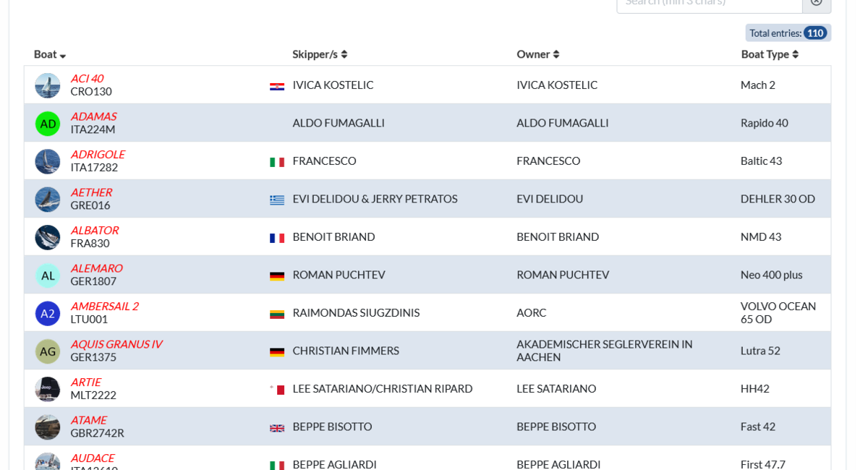Click the search input field
868x470 pixels.
click(709, 2)
